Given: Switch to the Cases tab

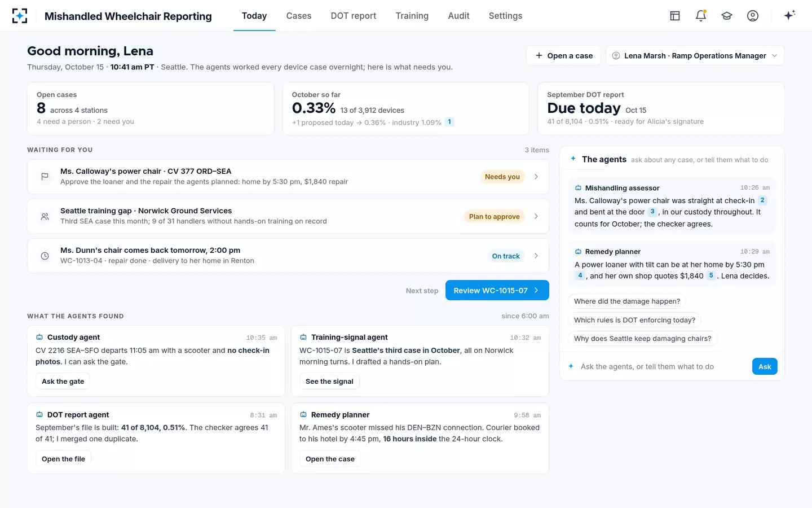Looking at the screenshot, I should point(299,16).
